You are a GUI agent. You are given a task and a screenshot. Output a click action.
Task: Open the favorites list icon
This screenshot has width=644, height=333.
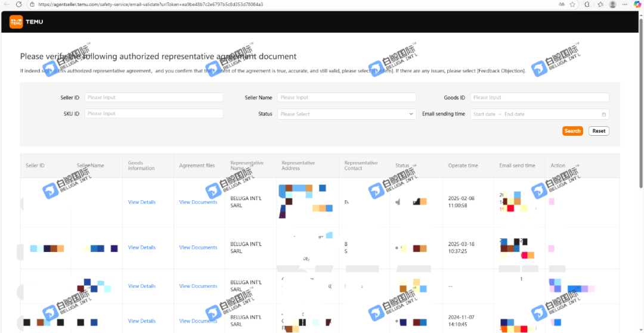(x=600, y=5)
